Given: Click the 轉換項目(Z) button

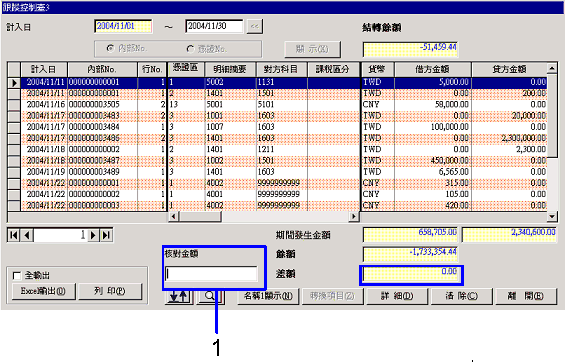Looking at the screenshot, I should click(x=332, y=296).
